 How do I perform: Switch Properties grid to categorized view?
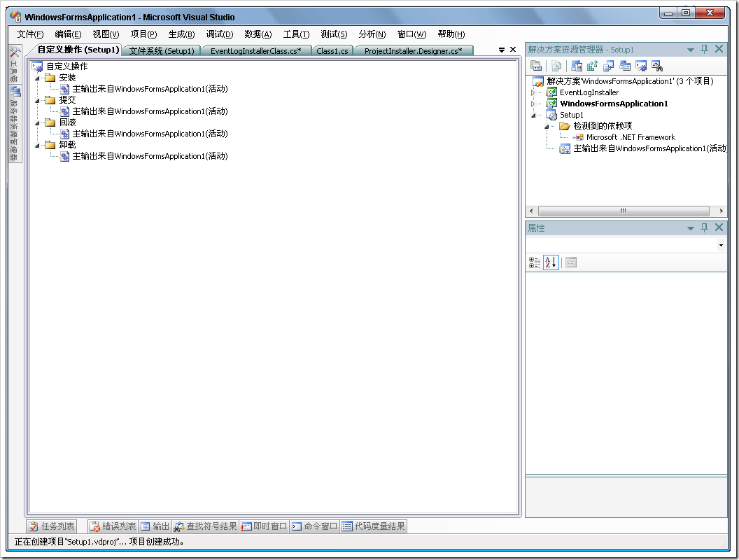point(535,262)
